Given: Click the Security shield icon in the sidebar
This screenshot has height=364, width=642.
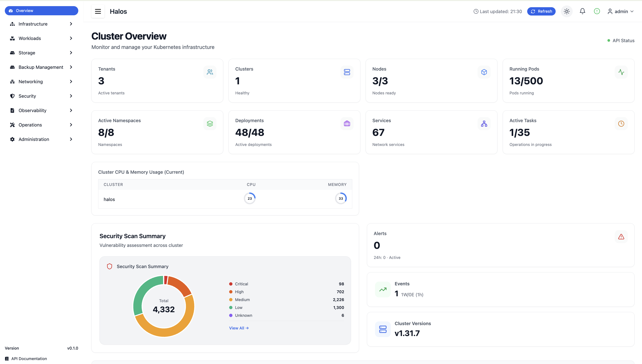Looking at the screenshot, I should 12,96.
